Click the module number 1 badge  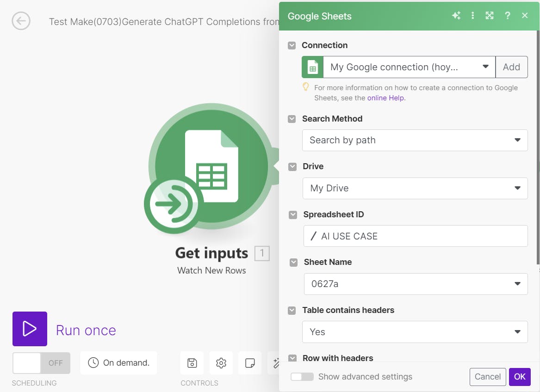[262, 253]
